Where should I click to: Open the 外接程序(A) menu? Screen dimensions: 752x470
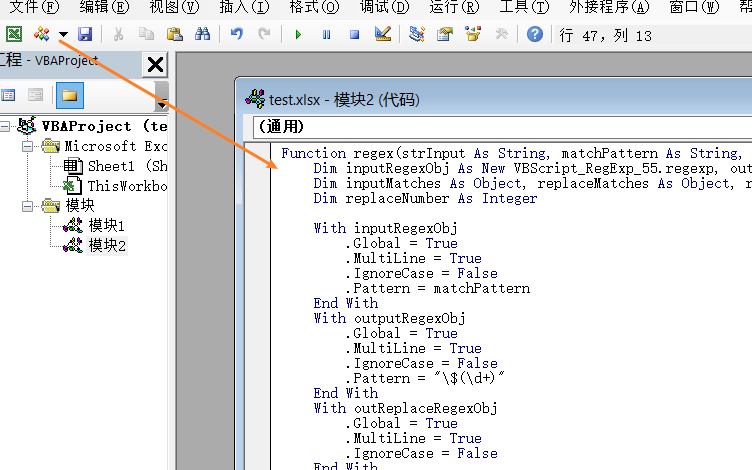point(609,7)
